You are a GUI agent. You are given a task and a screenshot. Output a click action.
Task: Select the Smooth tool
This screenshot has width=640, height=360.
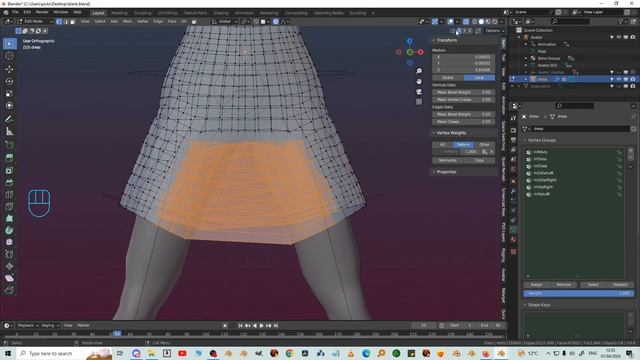click(9, 242)
